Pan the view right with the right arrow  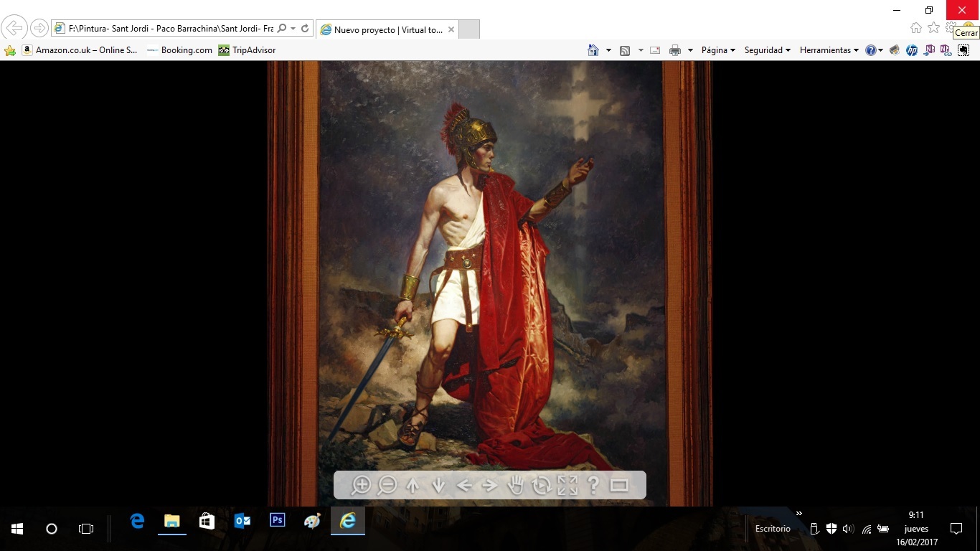[490, 486]
